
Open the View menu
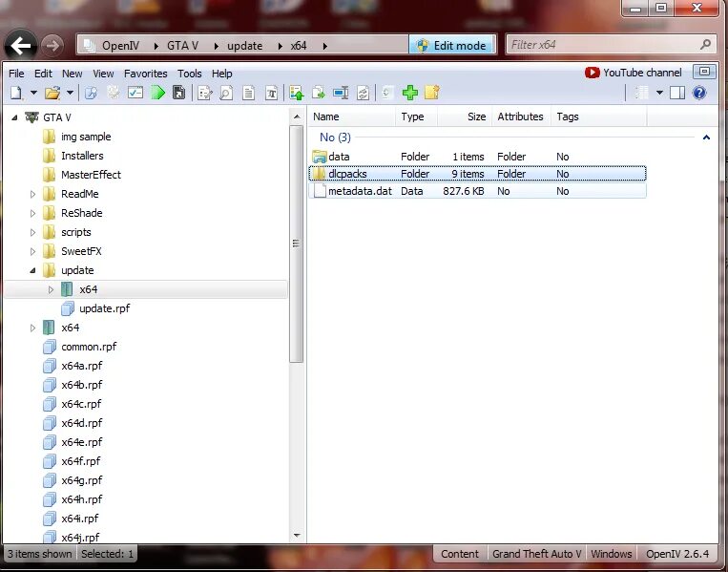click(x=103, y=74)
